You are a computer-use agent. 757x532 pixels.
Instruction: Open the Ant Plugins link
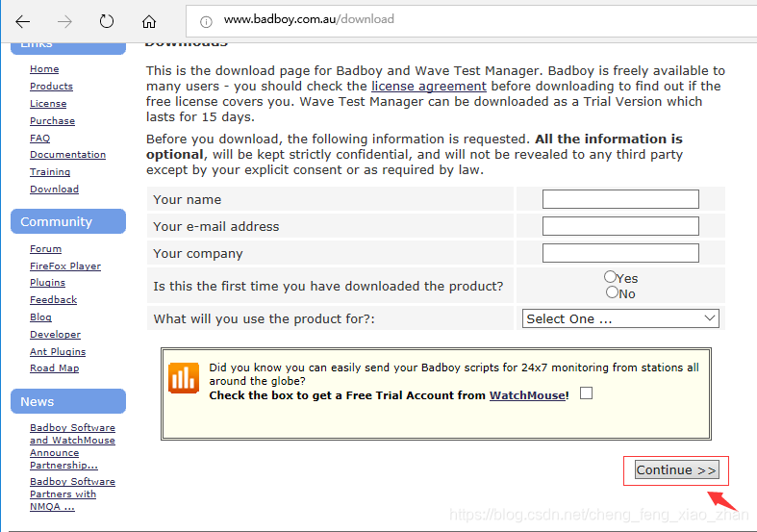click(x=58, y=352)
